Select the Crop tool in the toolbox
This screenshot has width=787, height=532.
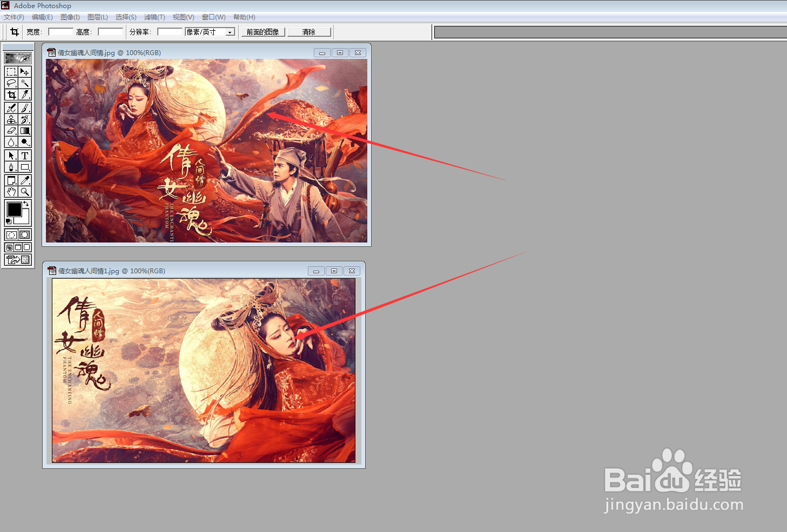pyautogui.click(x=11, y=95)
